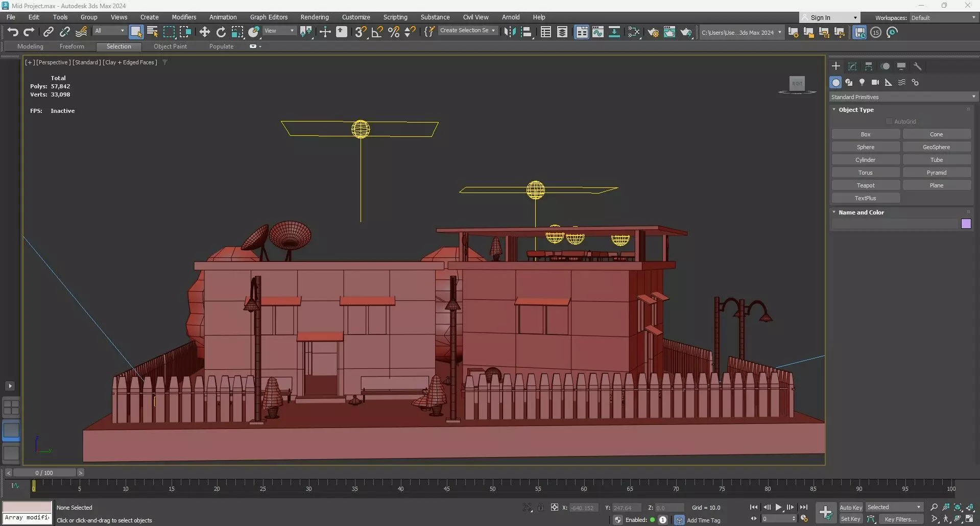Image resolution: width=980 pixels, height=526 pixels.
Task: Open the Rendered Frame Window icon
Action: (x=669, y=32)
